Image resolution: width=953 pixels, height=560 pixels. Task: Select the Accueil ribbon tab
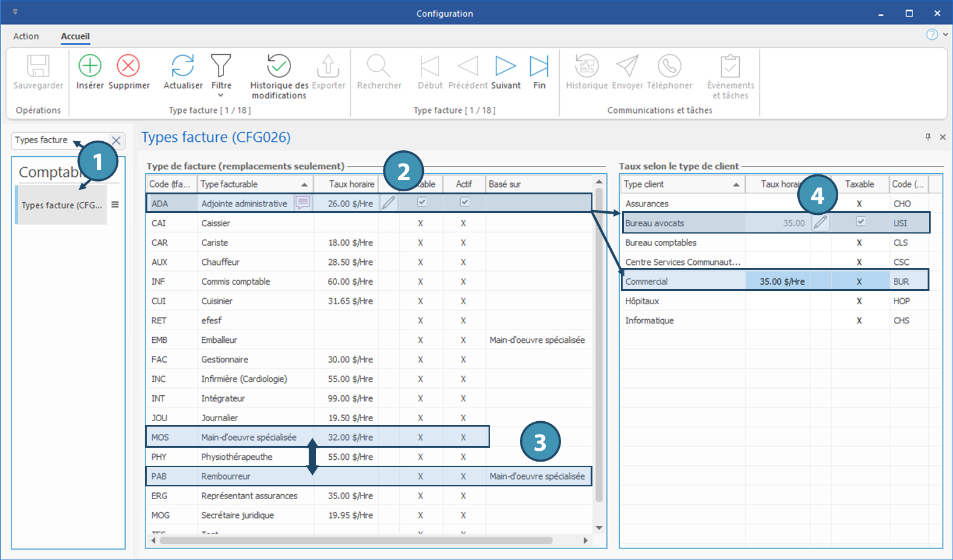[x=75, y=36]
